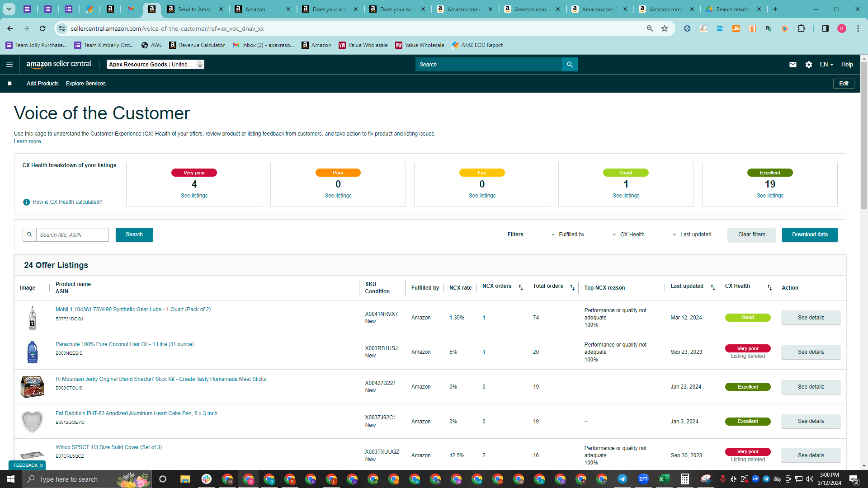The image size is (868, 488).
Task: Click the Seller Central top search field
Action: (x=488, y=65)
